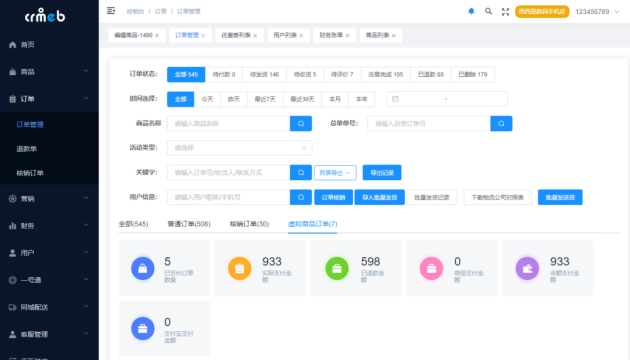Close the 财务账单 tab

tap(348, 35)
